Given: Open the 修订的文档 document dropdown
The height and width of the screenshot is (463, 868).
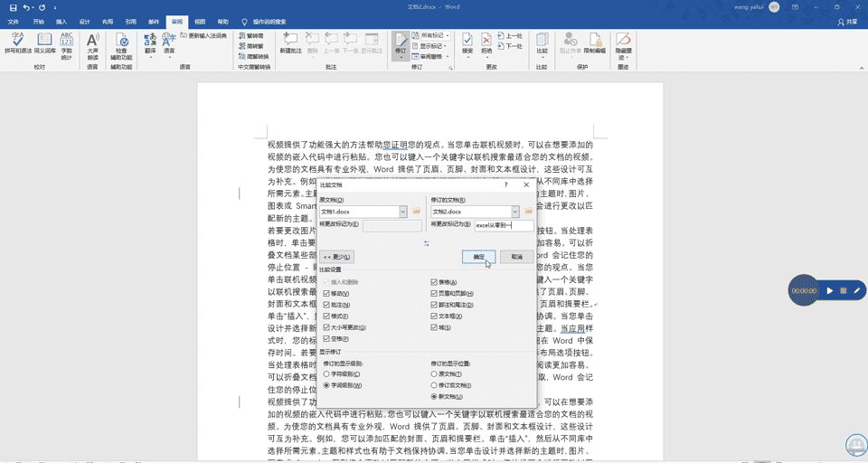Looking at the screenshot, I should [x=514, y=212].
